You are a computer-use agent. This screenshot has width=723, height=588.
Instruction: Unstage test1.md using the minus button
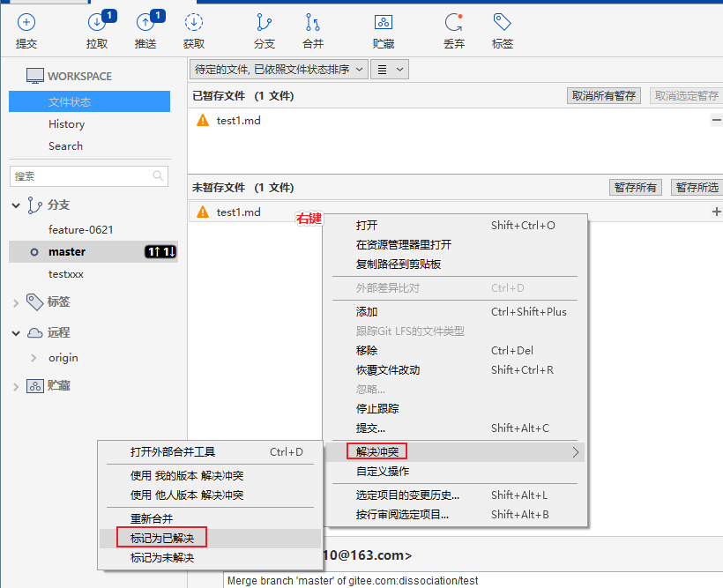coord(716,121)
